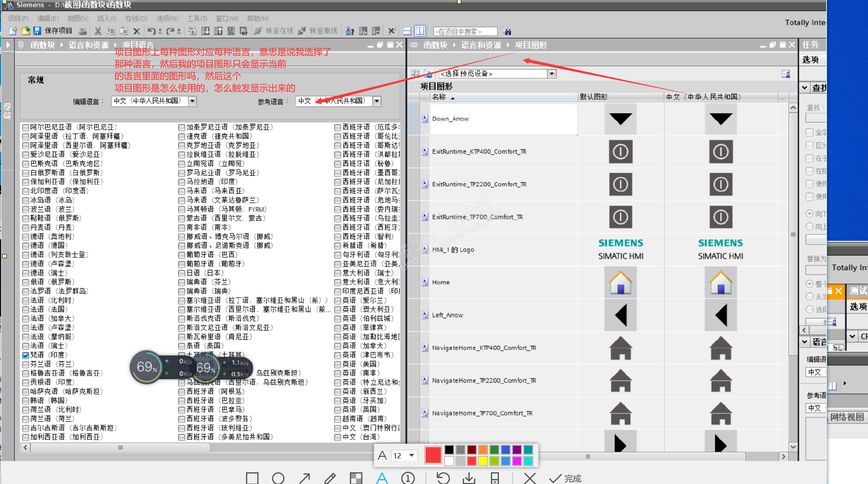Click the vertical split editor icon
The image size is (868, 484).
tap(420, 31)
